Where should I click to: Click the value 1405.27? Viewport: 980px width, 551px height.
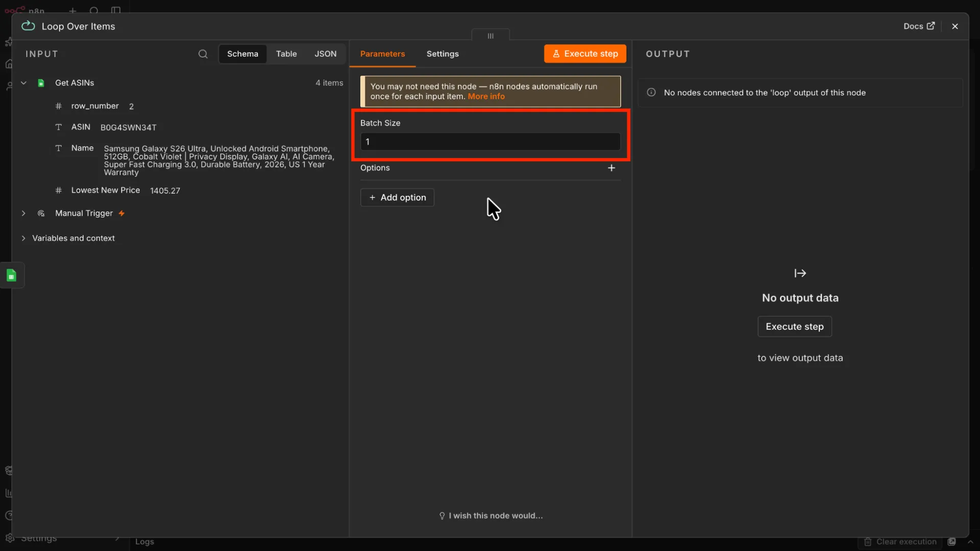[x=165, y=191]
